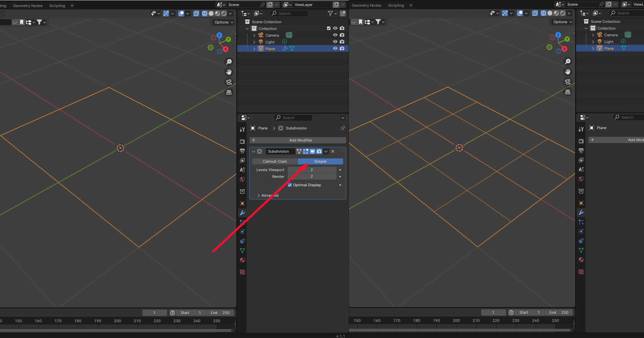Open the Subdivision modifier's extra options dropdown arrow
644x338 pixels.
[326, 151]
